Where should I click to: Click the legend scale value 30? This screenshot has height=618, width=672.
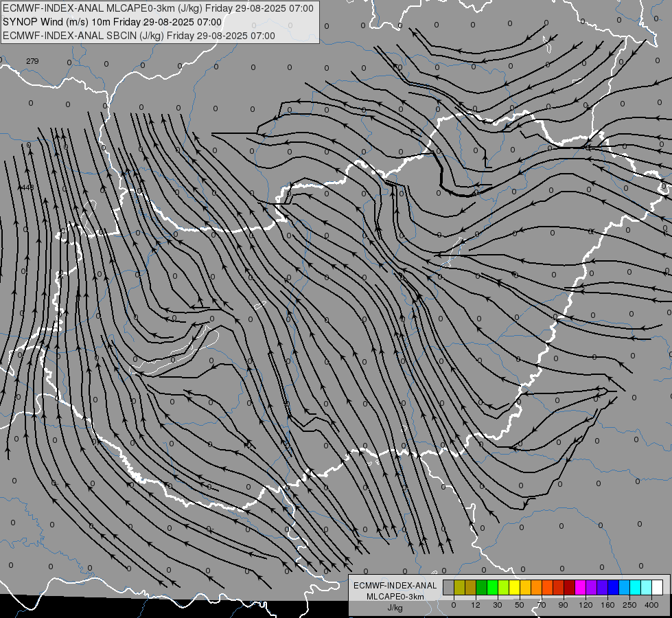tap(498, 605)
